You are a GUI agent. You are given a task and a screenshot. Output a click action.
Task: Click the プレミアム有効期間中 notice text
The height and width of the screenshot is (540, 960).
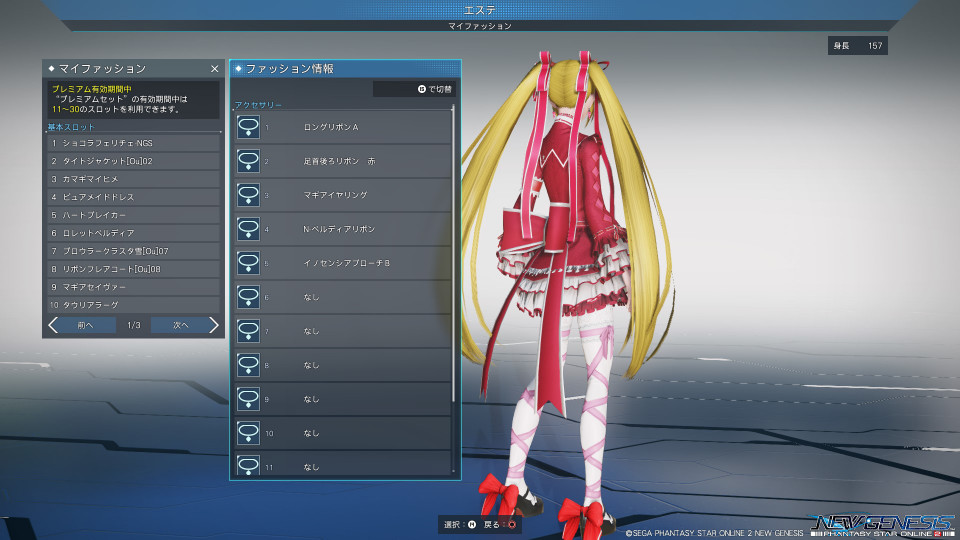click(92, 89)
